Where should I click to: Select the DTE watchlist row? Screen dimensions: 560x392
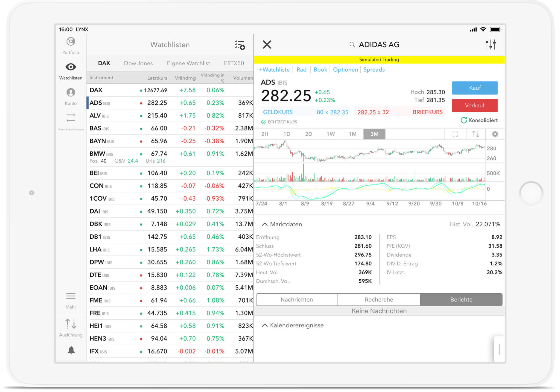click(x=170, y=275)
